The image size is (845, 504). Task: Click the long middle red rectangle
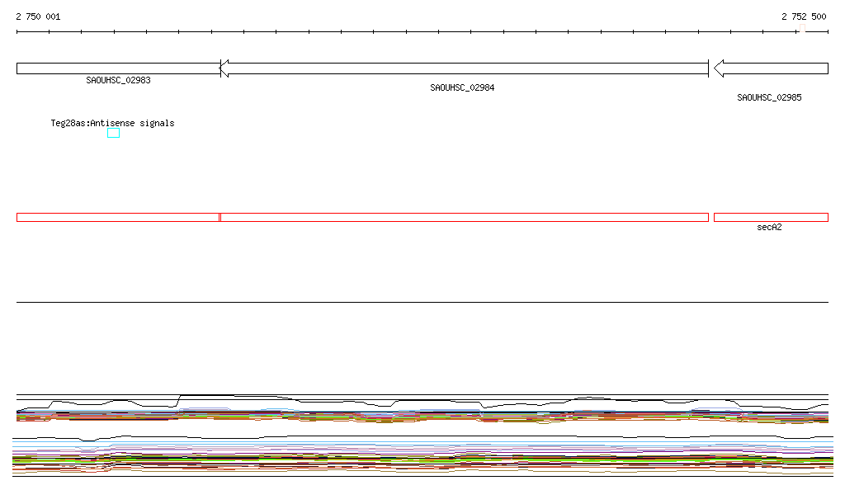point(465,218)
